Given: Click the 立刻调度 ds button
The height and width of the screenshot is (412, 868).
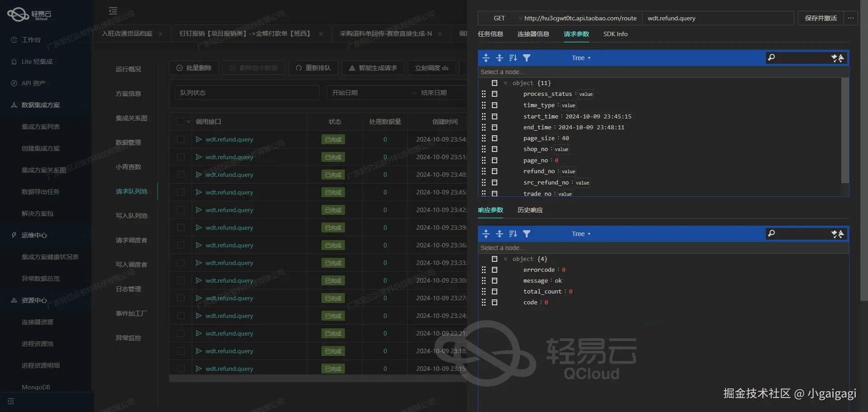Looking at the screenshot, I should [x=432, y=68].
